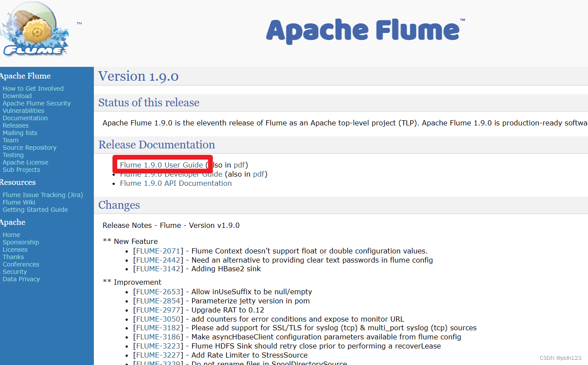Click the Apache Flume sidebar heading
This screenshot has width=588, height=365.
(x=25, y=76)
